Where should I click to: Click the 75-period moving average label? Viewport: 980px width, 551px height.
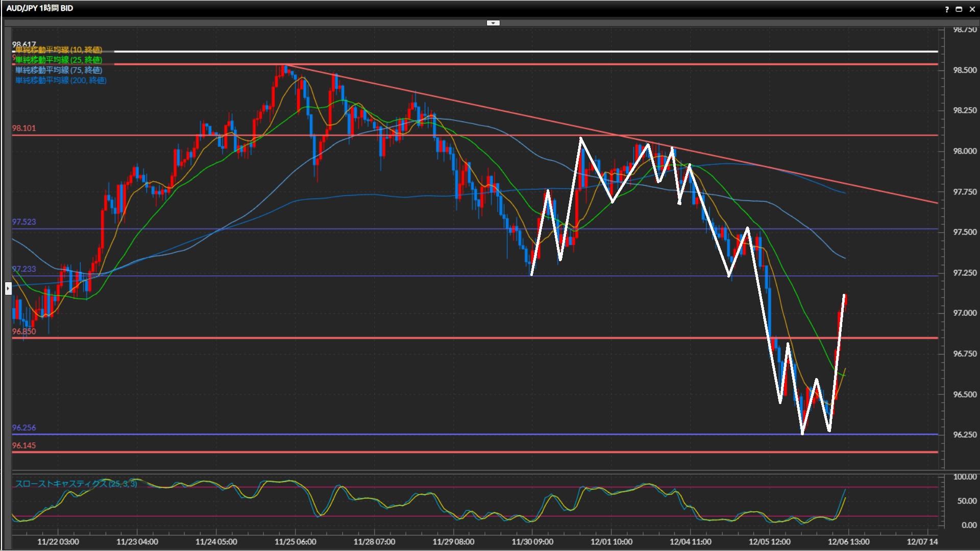pos(59,70)
